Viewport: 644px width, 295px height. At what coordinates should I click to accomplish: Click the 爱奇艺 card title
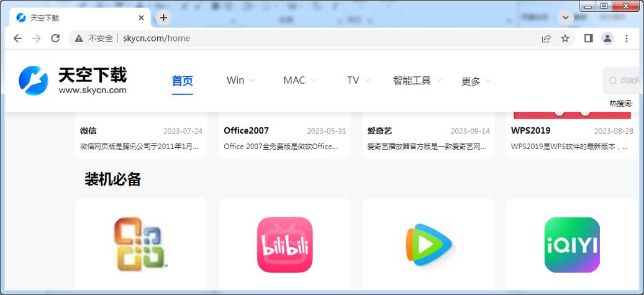click(x=379, y=131)
